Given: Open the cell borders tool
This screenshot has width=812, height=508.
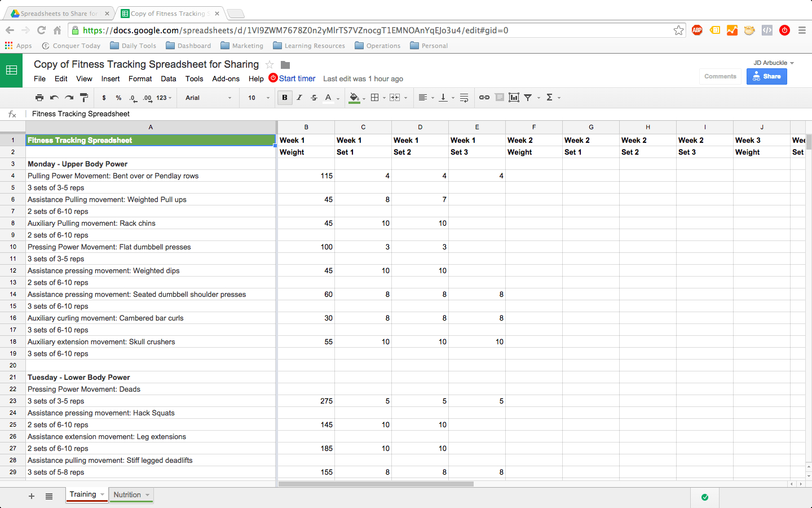Looking at the screenshot, I should click(x=374, y=98).
